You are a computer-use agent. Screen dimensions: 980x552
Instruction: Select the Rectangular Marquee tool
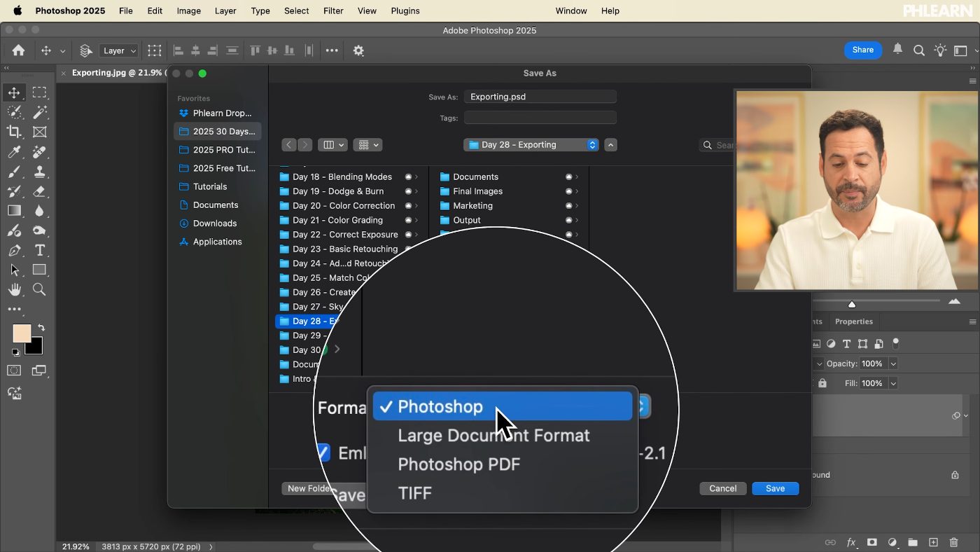coord(39,92)
